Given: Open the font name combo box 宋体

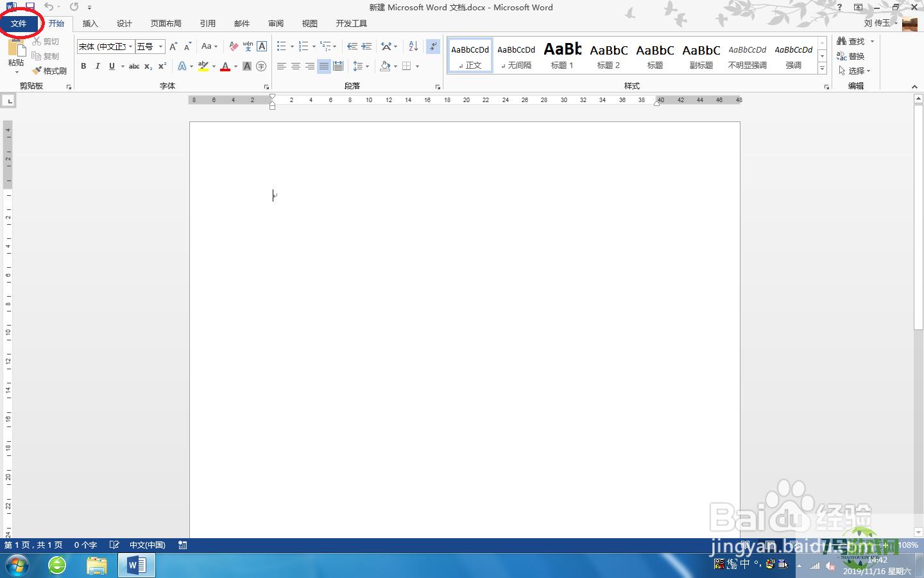Looking at the screenshot, I should click(x=105, y=46).
